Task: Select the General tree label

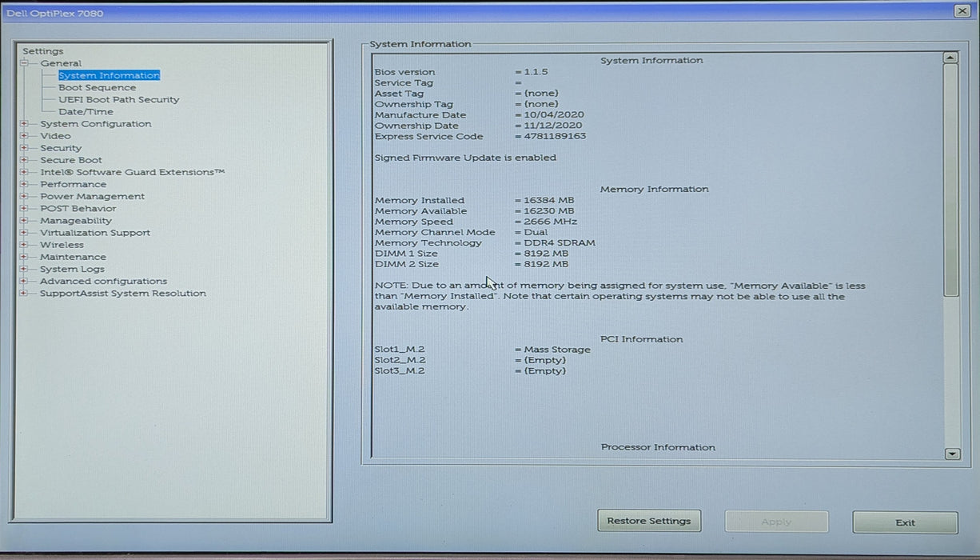Action: (61, 63)
